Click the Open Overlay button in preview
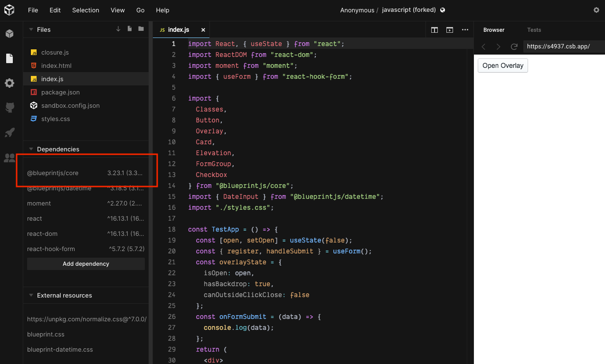Screen dimensions: 605x364 [x=502, y=65]
